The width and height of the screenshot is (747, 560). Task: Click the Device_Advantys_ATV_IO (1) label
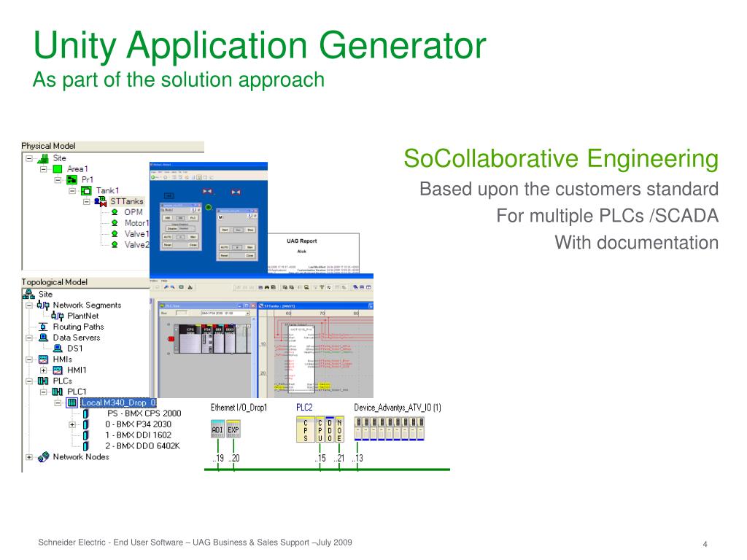[x=398, y=408]
